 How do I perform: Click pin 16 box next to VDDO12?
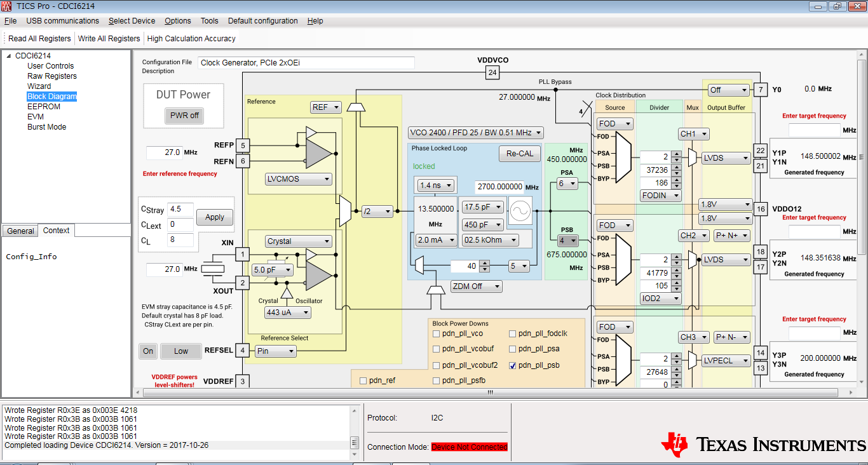point(761,209)
